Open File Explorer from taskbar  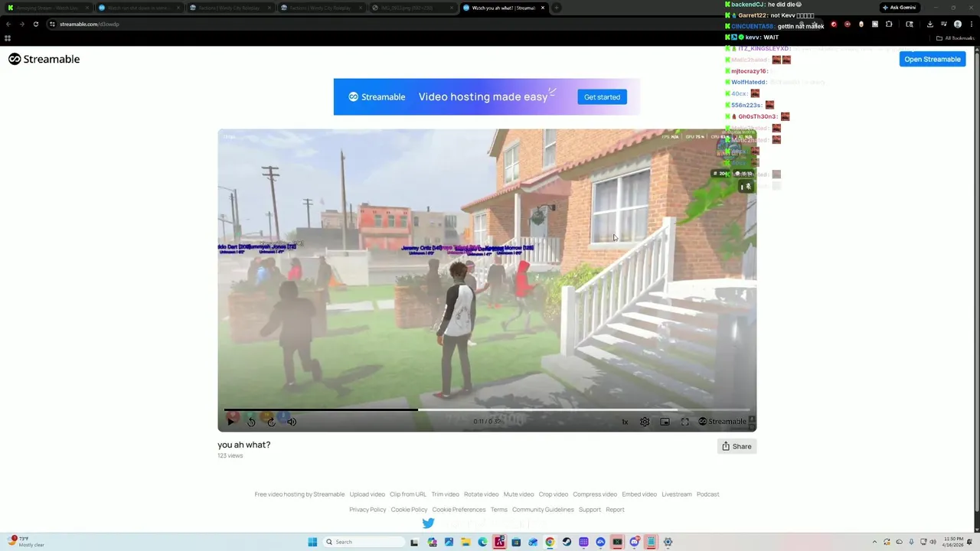click(465, 542)
